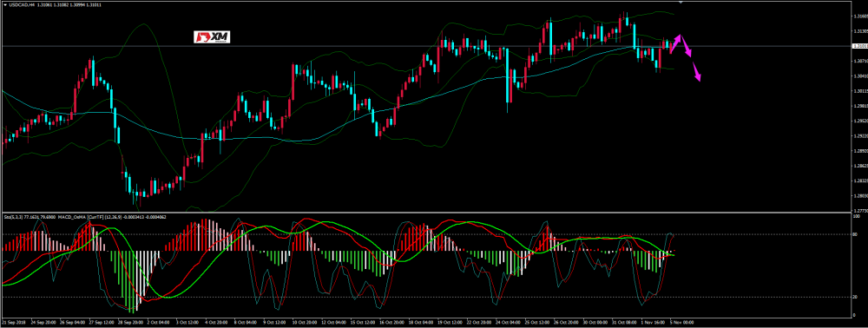Click the 27 Sep 12:00 time label
Screen dimensions: 868x328
tap(102, 323)
